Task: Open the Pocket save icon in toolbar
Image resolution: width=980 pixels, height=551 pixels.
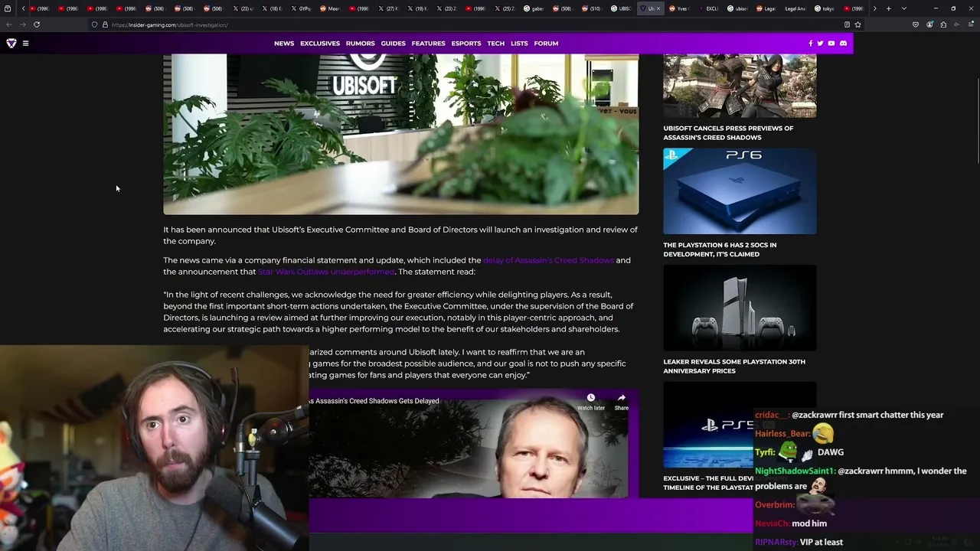Action: point(915,24)
